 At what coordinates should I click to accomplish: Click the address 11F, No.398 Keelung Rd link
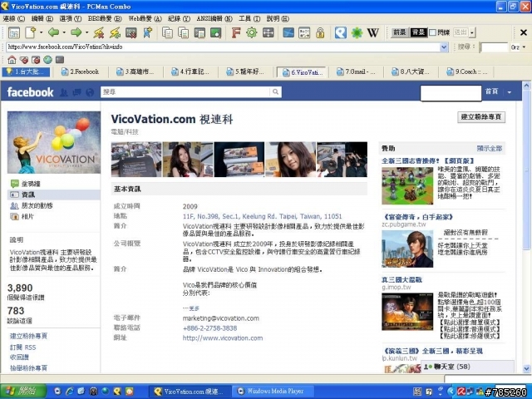click(x=263, y=216)
